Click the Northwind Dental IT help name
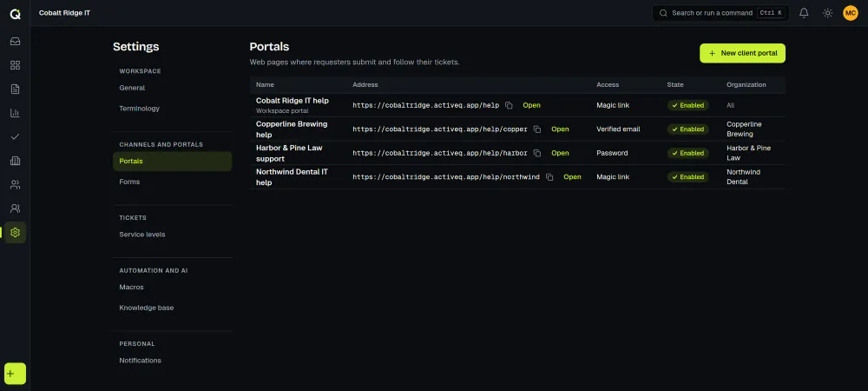This screenshot has width=868, height=391. [x=292, y=177]
